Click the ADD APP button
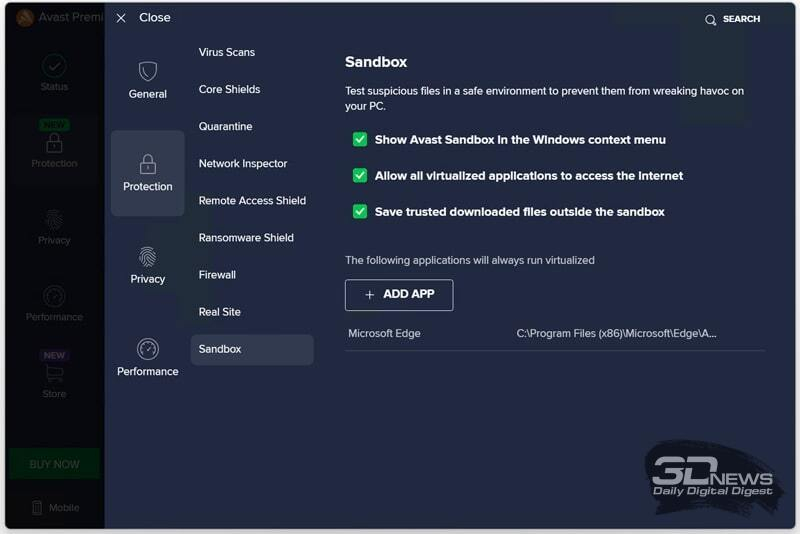 click(399, 295)
